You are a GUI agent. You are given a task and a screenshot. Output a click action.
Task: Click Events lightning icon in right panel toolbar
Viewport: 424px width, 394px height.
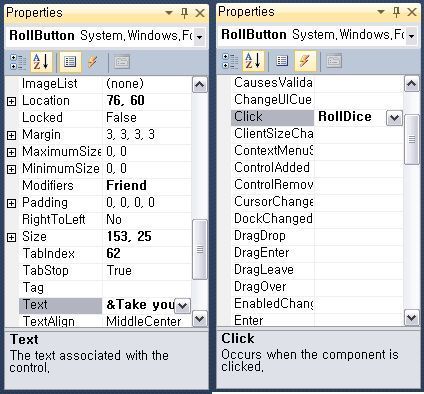(x=305, y=61)
